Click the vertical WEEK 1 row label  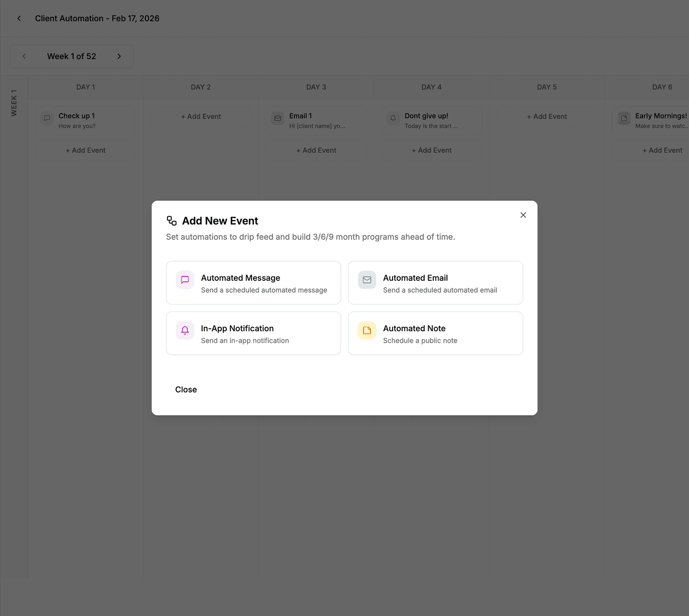coord(14,103)
